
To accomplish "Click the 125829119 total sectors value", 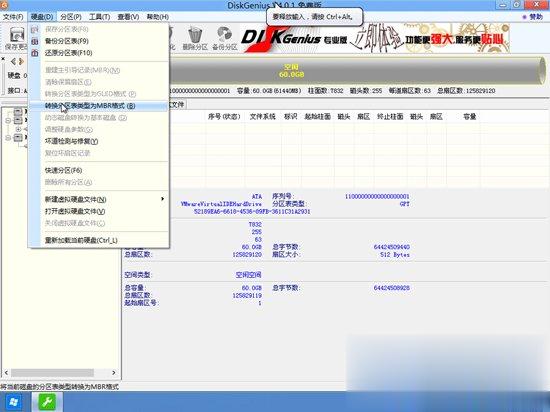I will click(x=247, y=296).
